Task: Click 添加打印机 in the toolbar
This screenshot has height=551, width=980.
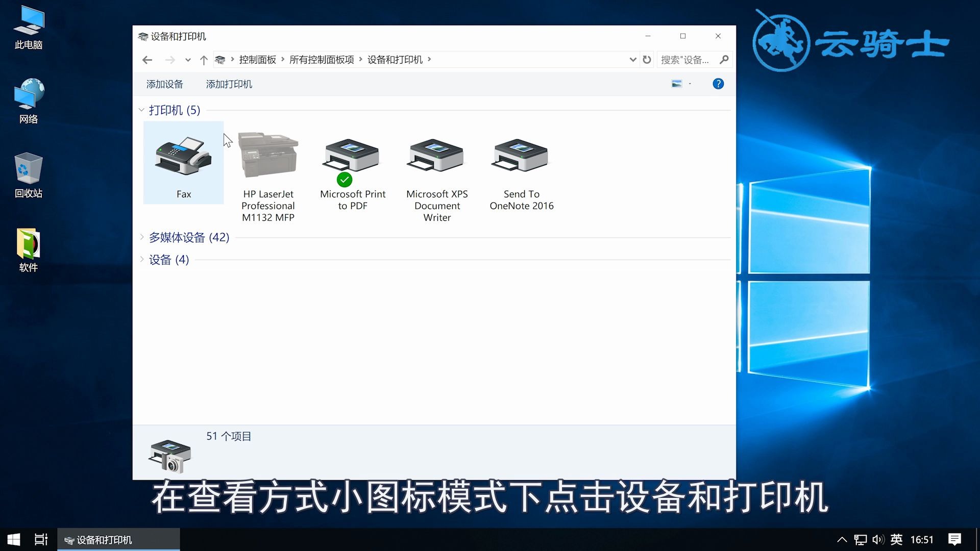Action: click(x=229, y=84)
